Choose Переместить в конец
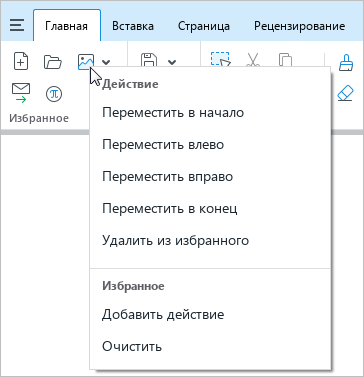Viewport: 364px width, 377px height. click(210, 209)
